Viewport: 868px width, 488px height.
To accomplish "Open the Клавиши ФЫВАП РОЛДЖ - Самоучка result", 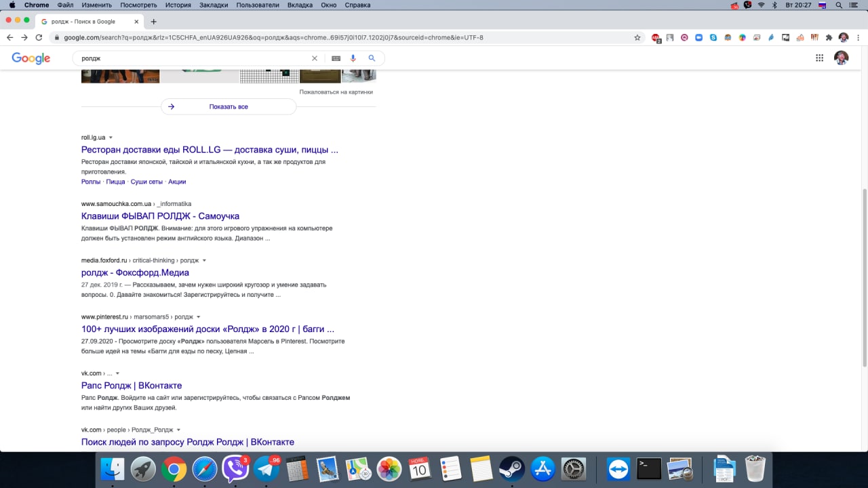I will pos(160,216).
